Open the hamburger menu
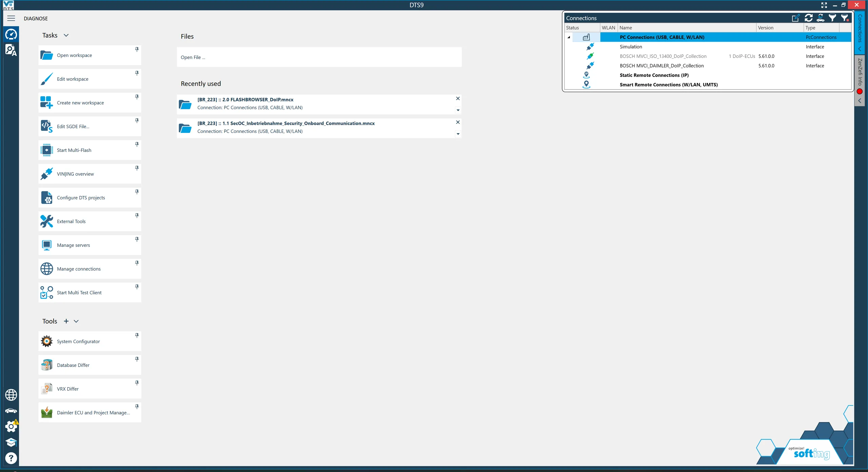The width and height of the screenshot is (868, 472). (11, 18)
